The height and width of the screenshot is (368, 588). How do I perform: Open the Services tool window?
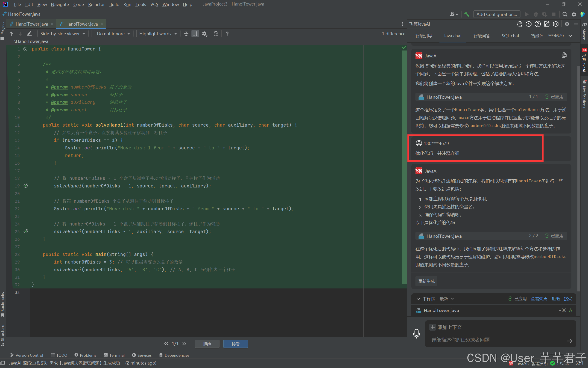142,355
